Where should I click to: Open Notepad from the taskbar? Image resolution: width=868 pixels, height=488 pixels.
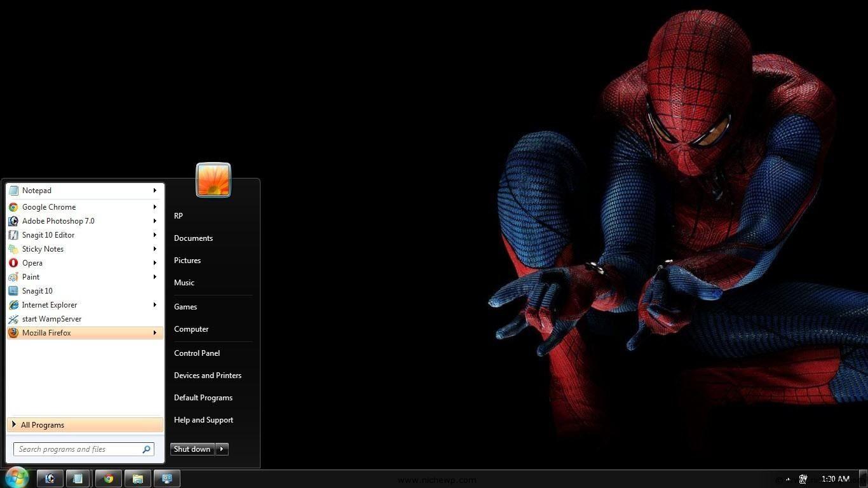[x=78, y=478]
